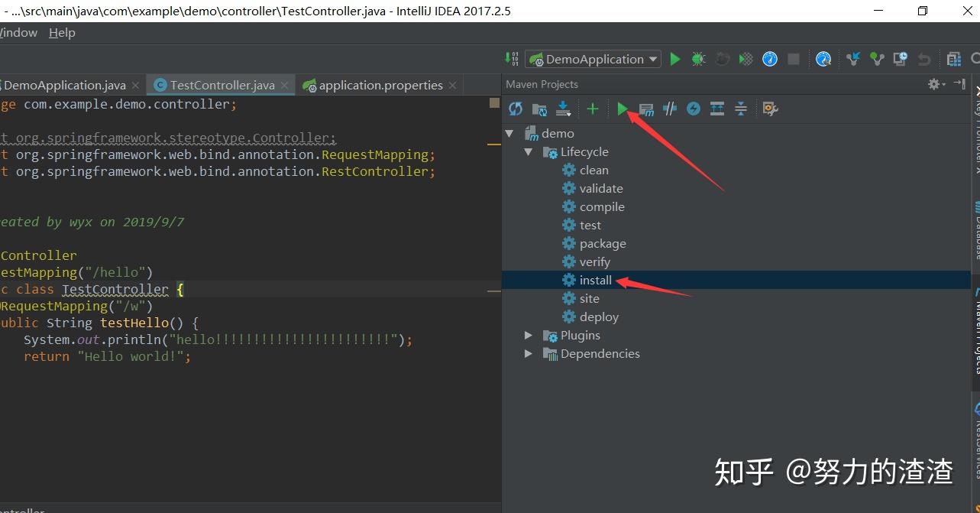The image size is (980, 513).
Task: Open the Project Structure icon
Action: point(953,59)
